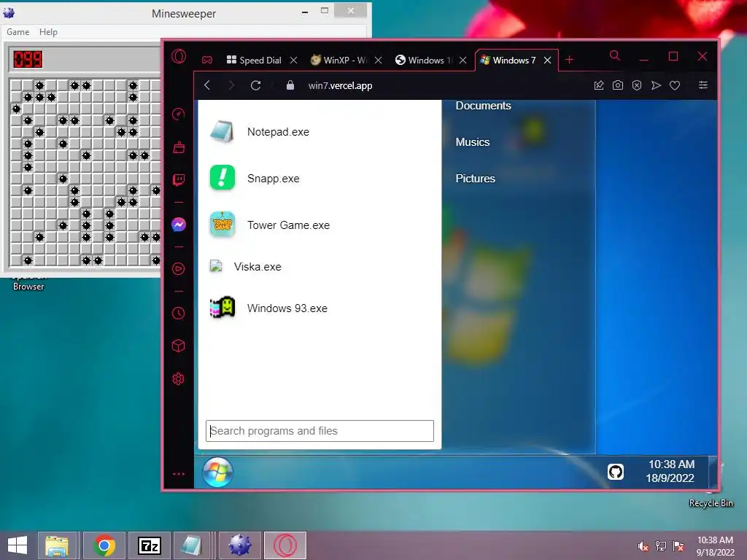Click the Search programs and files field
The image size is (747, 560).
click(320, 431)
